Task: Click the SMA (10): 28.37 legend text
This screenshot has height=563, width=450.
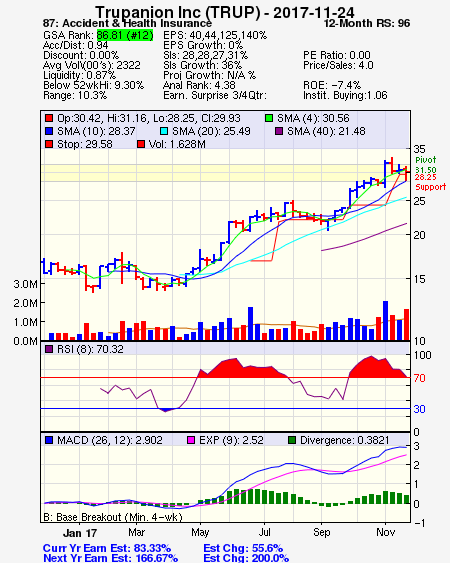Action: (x=96, y=131)
